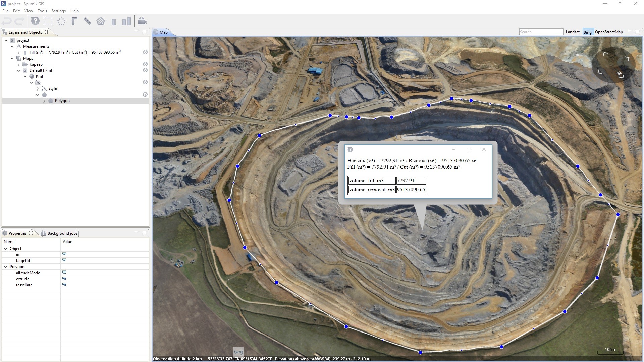The width and height of the screenshot is (644, 362).
Task: Activate the object info question-mark tool
Action: pyautogui.click(x=35, y=21)
